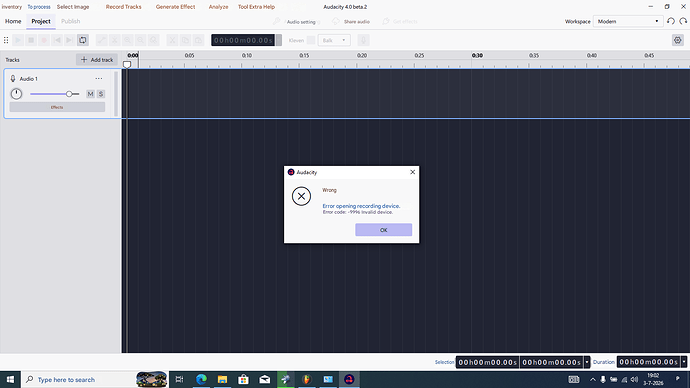The width and height of the screenshot is (690, 388).
Task: Solo the Audio 1 track
Action: (x=101, y=94)
